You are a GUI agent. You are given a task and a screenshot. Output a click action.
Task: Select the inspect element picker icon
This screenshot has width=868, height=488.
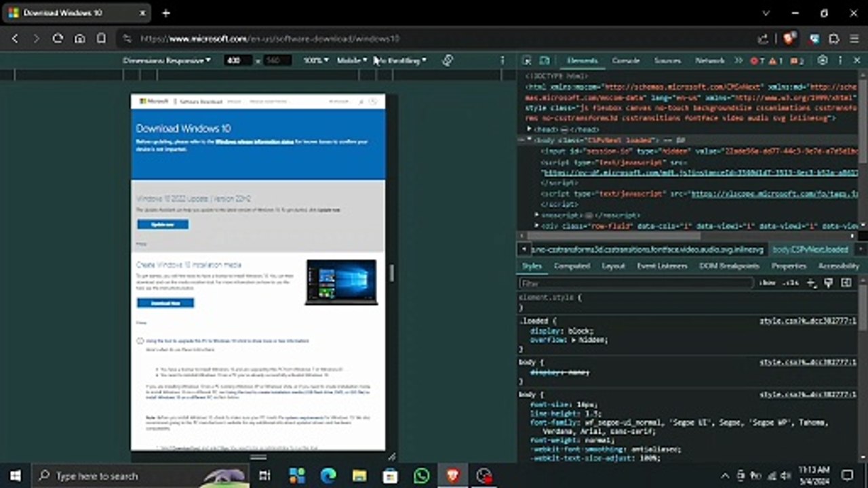[x=527, y=60]
